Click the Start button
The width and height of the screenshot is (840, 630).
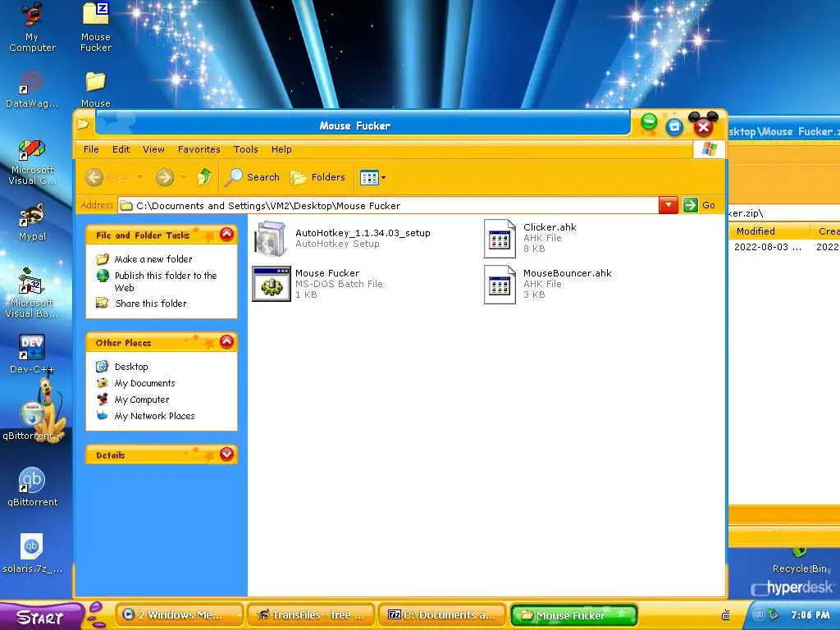(39, 617)
